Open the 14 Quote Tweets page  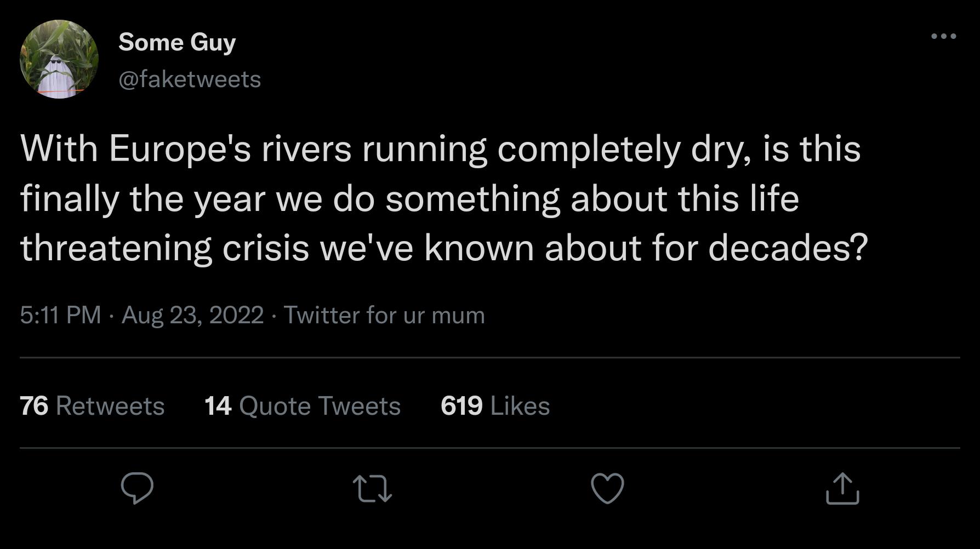tap(301, 406)
